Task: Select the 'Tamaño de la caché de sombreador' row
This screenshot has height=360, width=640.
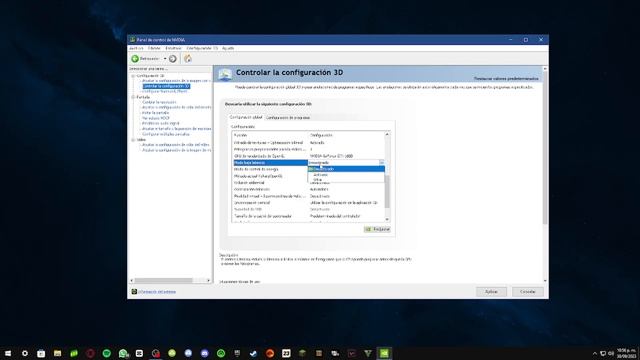Action: (x=309, y=216)
